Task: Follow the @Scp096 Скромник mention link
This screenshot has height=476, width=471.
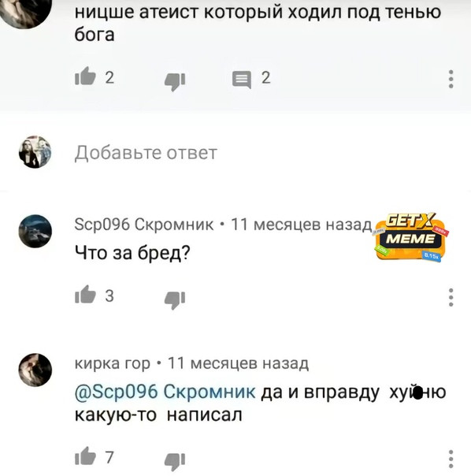Action: click(165, 392)
